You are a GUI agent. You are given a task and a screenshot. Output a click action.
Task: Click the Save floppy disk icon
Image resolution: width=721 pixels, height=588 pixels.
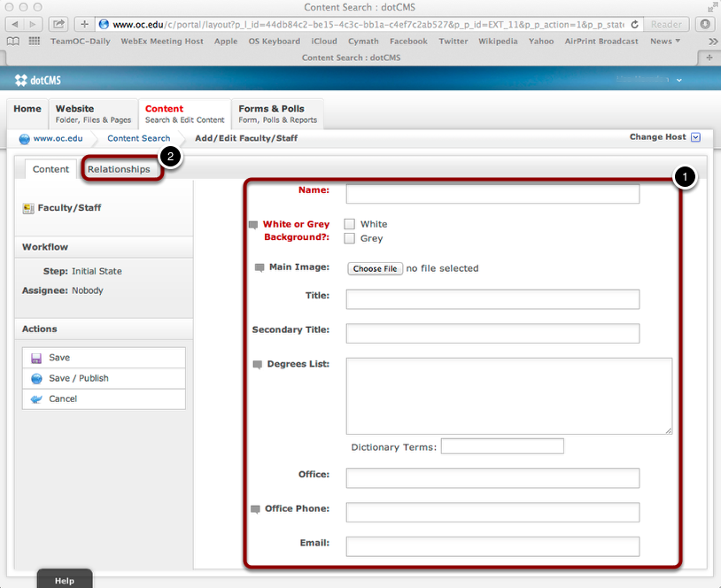36,358
